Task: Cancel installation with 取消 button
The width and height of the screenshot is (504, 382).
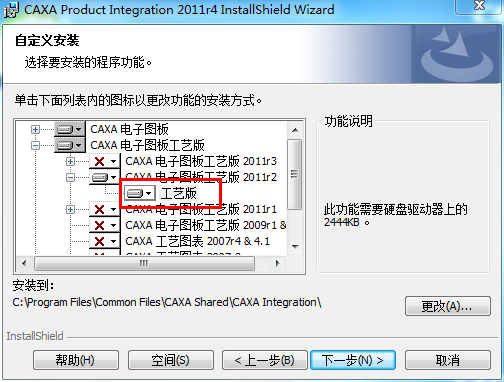Action: pos(448,360)
